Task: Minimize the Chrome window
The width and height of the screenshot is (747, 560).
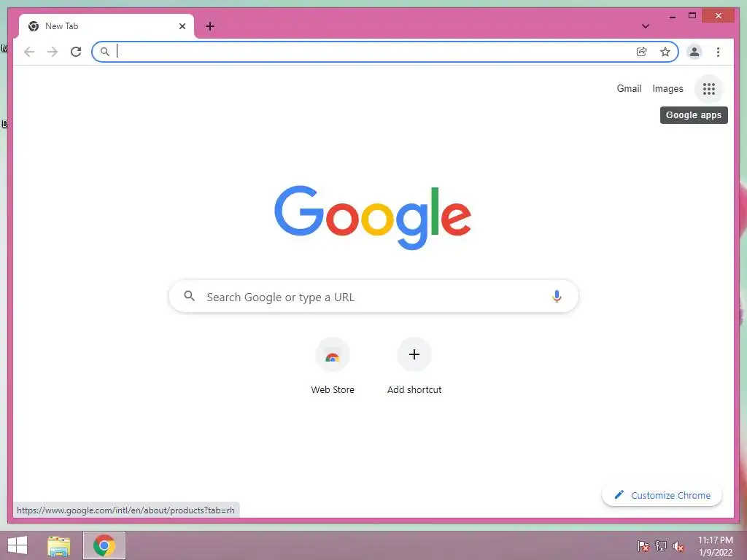Action: click(x=672, y=16)
